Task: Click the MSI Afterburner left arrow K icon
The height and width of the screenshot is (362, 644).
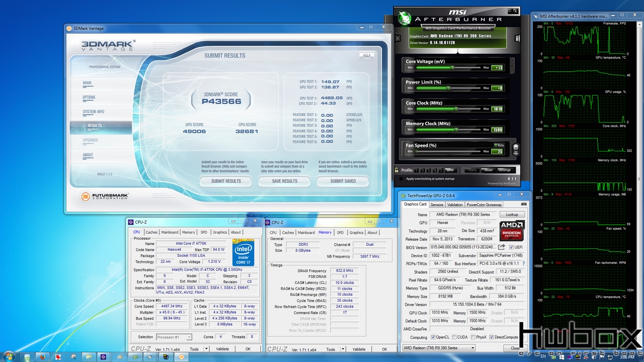Action: [397, 38]
